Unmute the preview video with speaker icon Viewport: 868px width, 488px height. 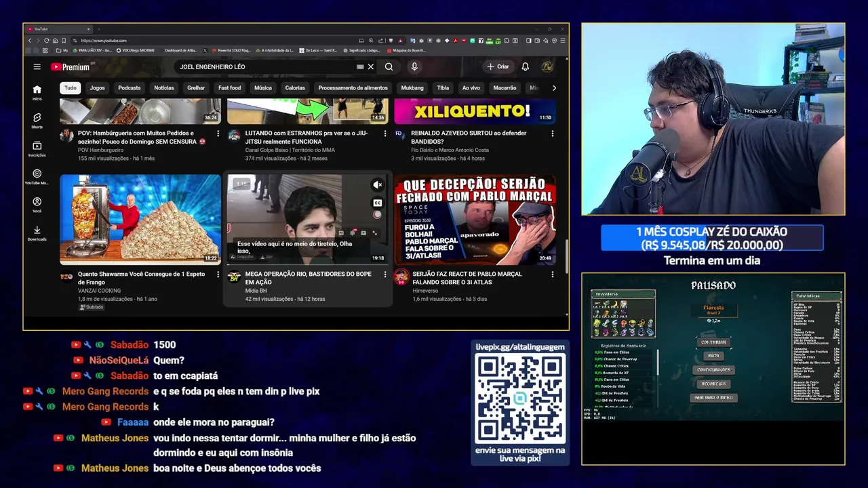(x=378, y=184)
